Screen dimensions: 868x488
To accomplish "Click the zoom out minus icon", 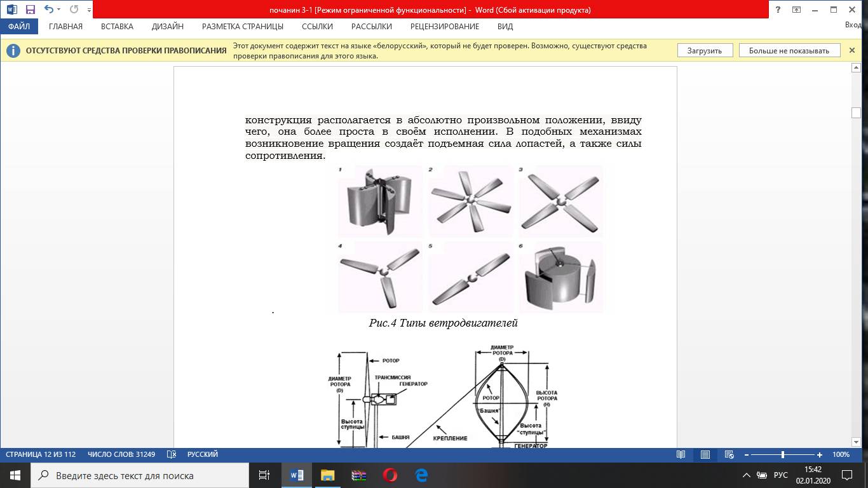I will pos(747,455).
